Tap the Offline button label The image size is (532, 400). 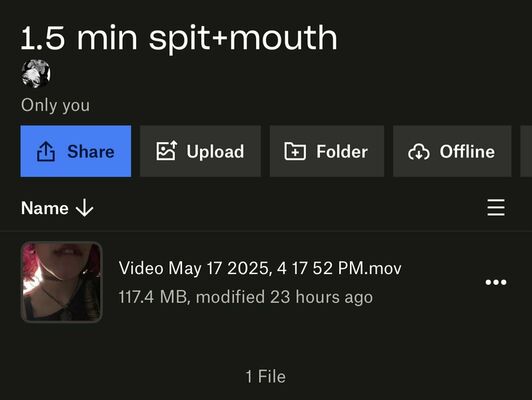(x=467, y=151)
